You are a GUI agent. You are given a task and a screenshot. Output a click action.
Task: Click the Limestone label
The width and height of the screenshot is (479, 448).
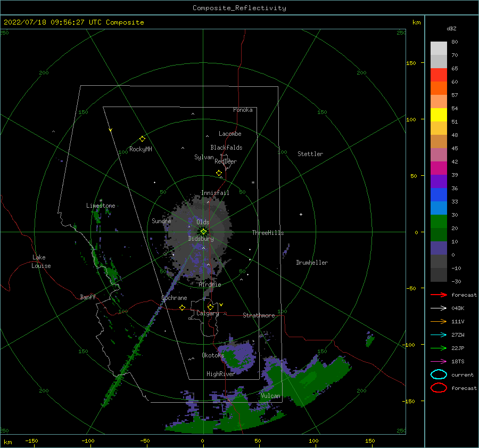click(101, 206)
